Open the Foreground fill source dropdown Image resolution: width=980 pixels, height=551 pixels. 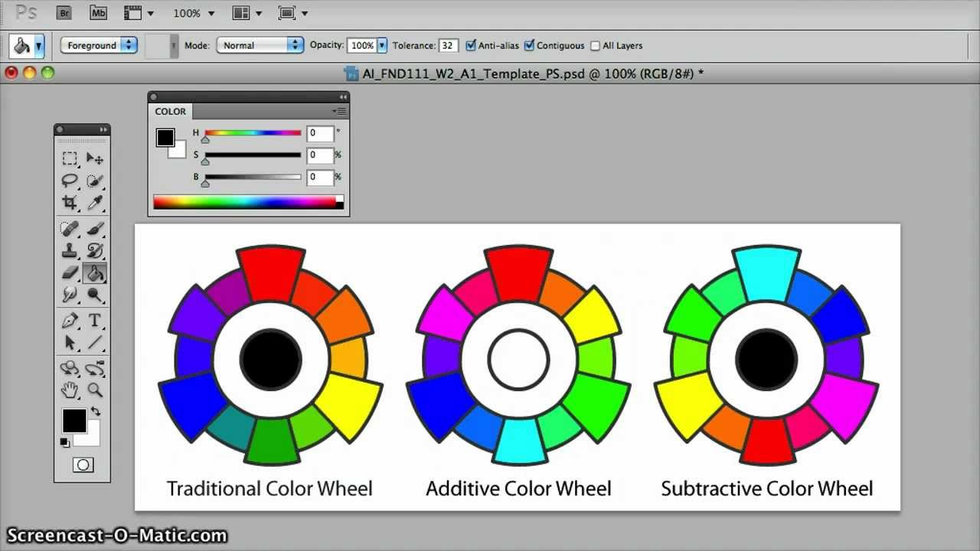tap(99, 45)
